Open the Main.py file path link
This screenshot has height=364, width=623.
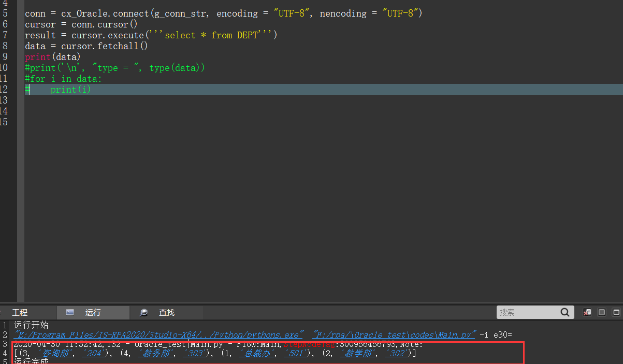[394, 334]
